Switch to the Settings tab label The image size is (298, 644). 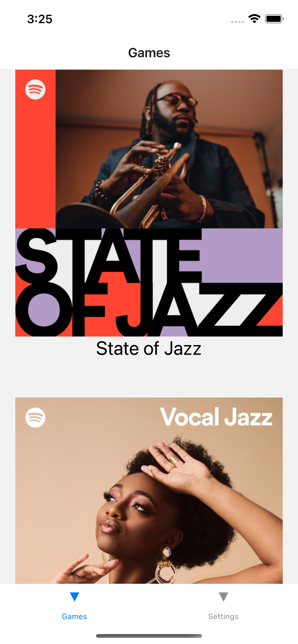223,617
